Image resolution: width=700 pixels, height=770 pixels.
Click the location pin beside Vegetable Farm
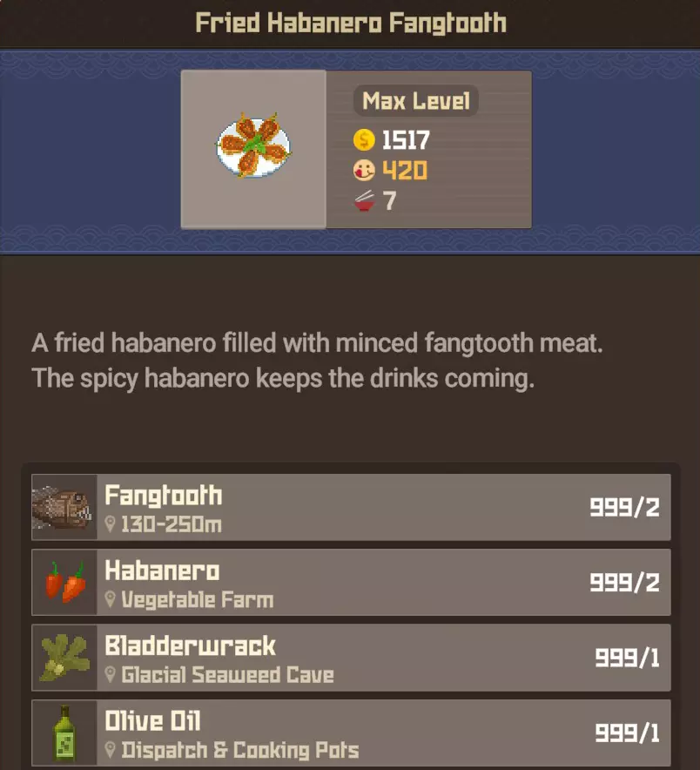tap(111, 599)
